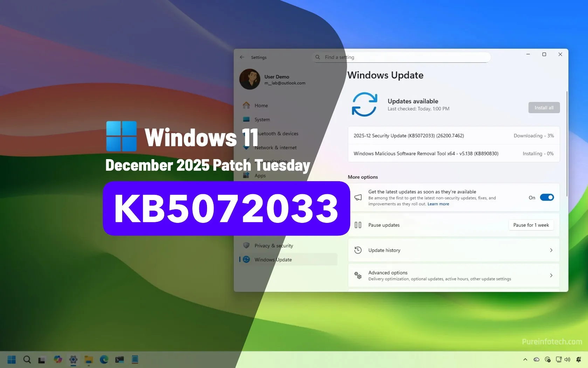
Task: Click the back arrow in Settings
Action: click(242, 57)
